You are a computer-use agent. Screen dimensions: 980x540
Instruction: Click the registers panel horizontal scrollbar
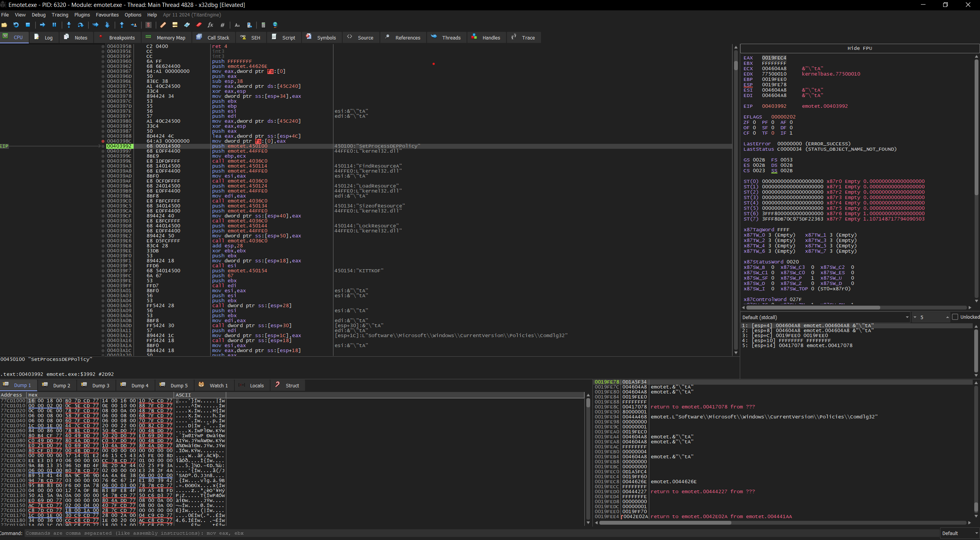click(813, 308)
